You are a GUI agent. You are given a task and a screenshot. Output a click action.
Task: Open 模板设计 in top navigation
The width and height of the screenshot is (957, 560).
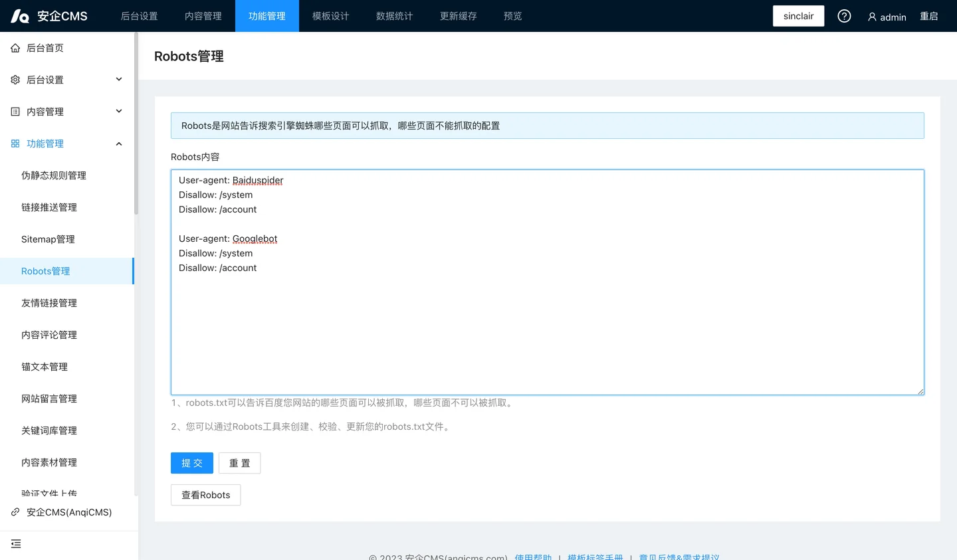(331, 16)
